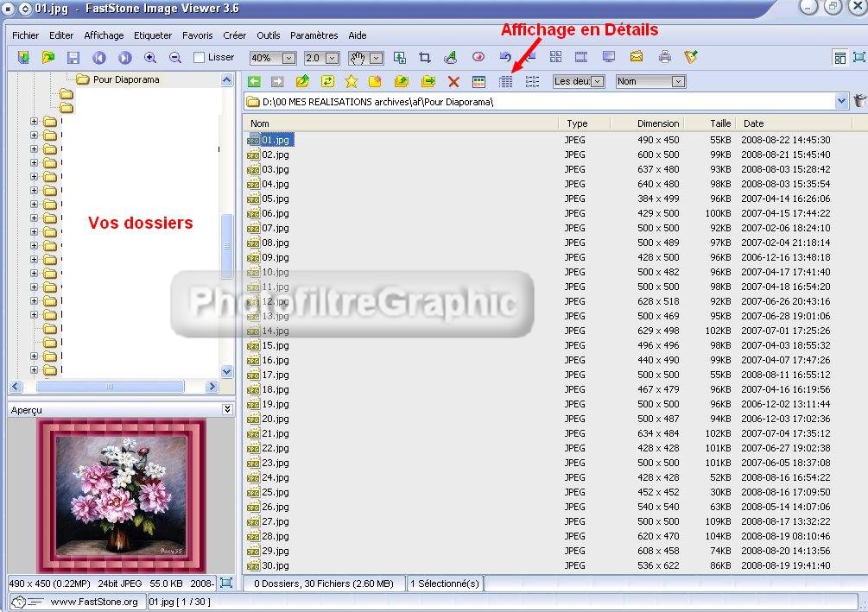This screenshot has width=868, height=612.
Task: Collapse the Aperçu preview panel
Action: [227, 409]
